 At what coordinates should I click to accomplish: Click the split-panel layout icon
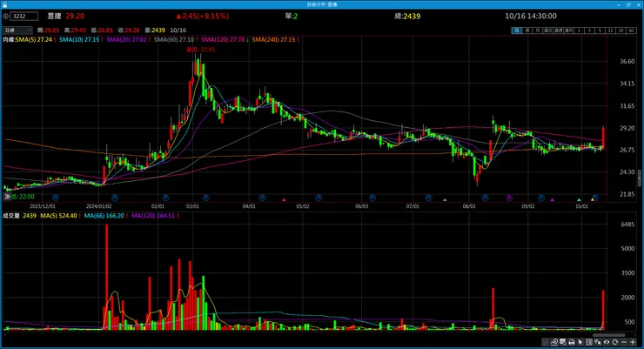(589, 342)
